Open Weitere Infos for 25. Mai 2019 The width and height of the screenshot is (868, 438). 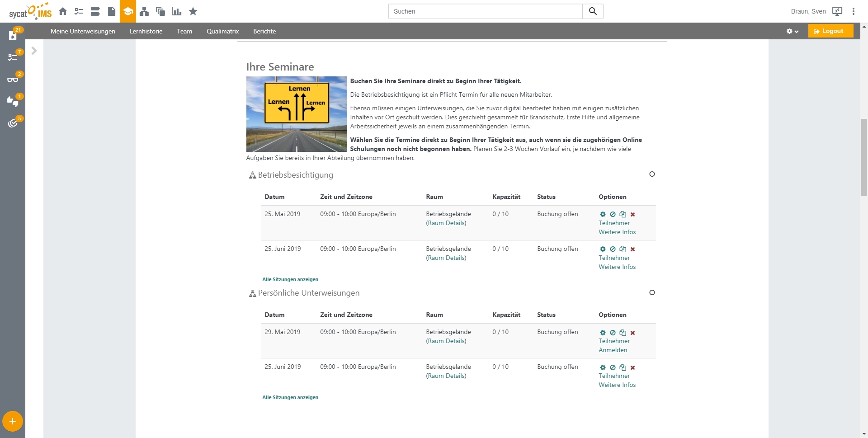pos(617,232)
